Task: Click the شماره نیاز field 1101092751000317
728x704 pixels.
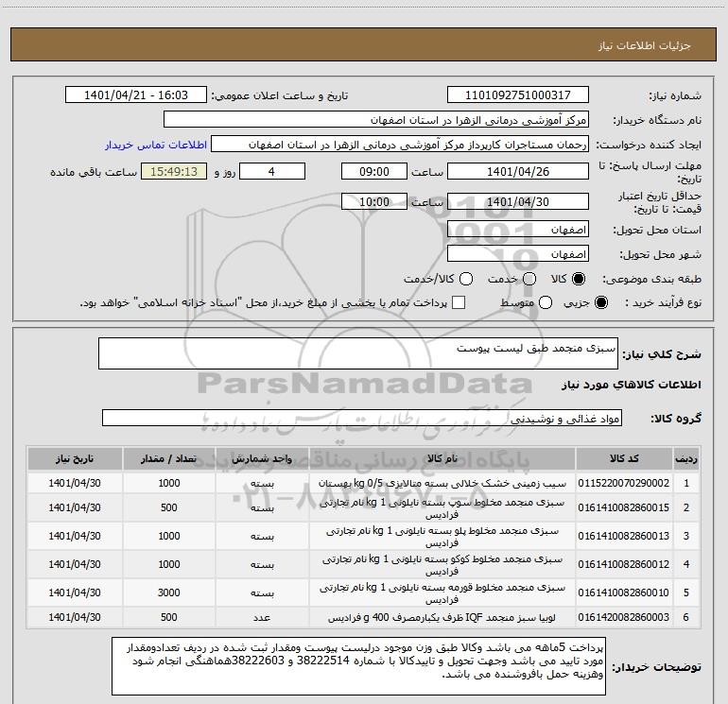Action: [518, 94]
